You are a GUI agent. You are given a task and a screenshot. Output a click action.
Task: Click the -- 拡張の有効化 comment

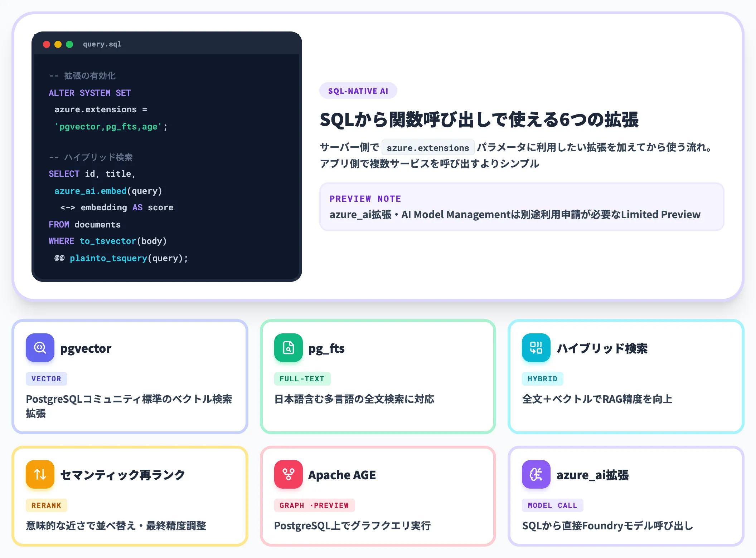tap(82, 76)
